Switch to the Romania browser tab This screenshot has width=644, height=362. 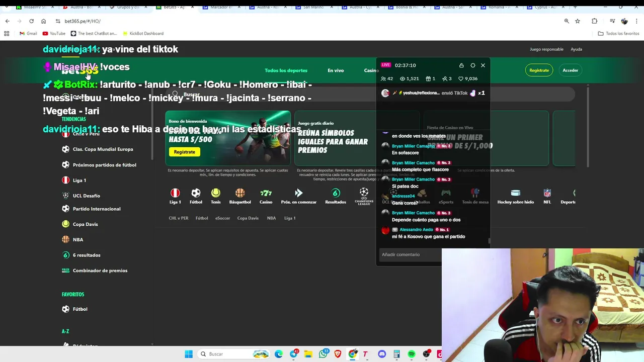coord(500,7)
